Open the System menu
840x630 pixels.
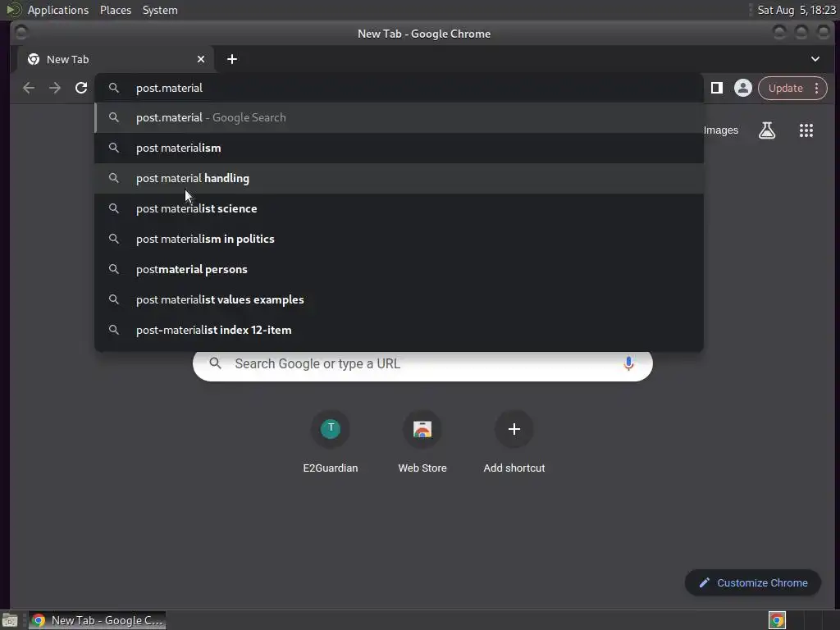[160, 10]
